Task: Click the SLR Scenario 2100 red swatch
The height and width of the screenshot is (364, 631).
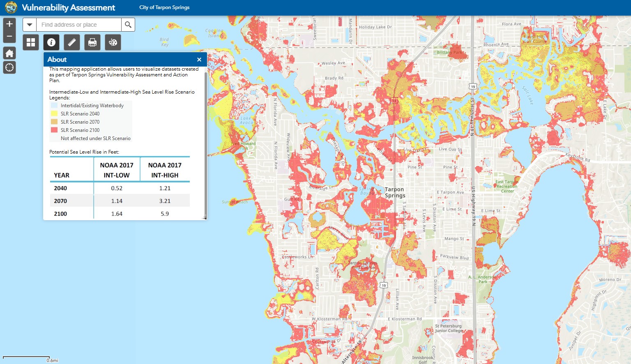Action: point(54,130)
